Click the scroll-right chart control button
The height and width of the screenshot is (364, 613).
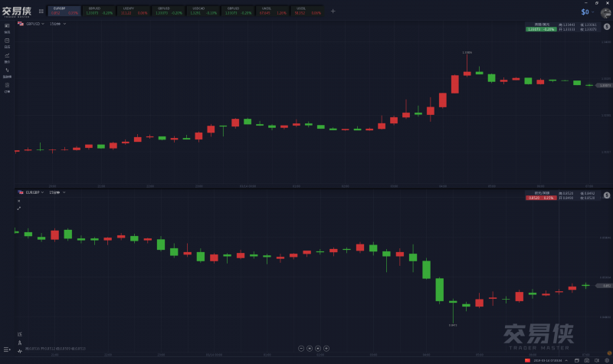318,349
